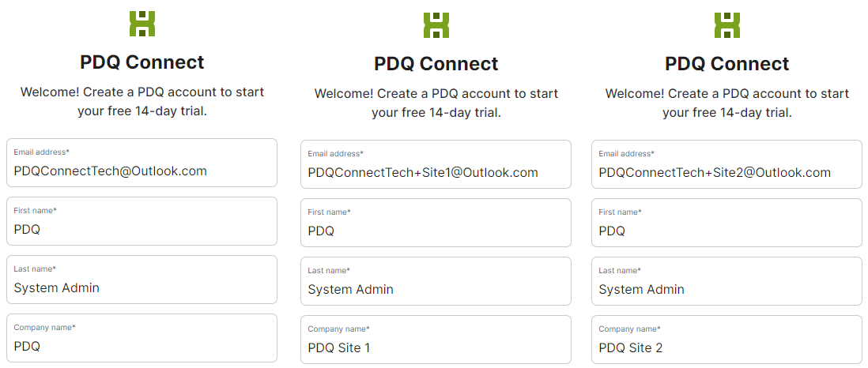Image resolution: width=868 pixels, height=368 pixels.
Task: Click the PDQ logo above the left form
Action: [142, 24]
